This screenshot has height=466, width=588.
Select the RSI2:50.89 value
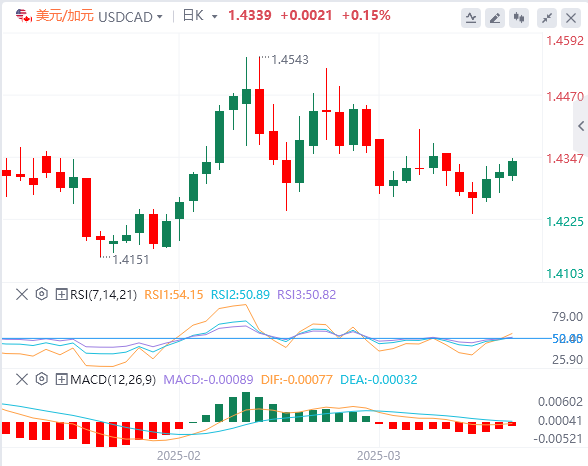coord(240,295)
